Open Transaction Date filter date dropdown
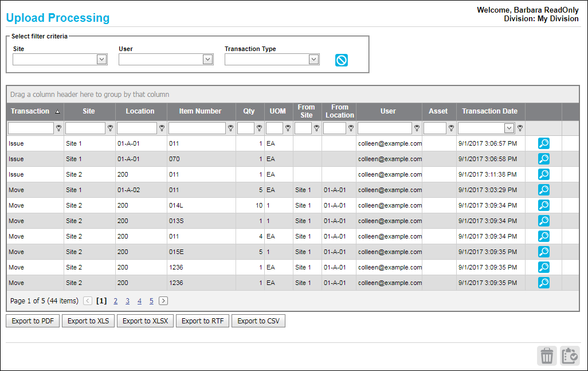 [509, 128]
